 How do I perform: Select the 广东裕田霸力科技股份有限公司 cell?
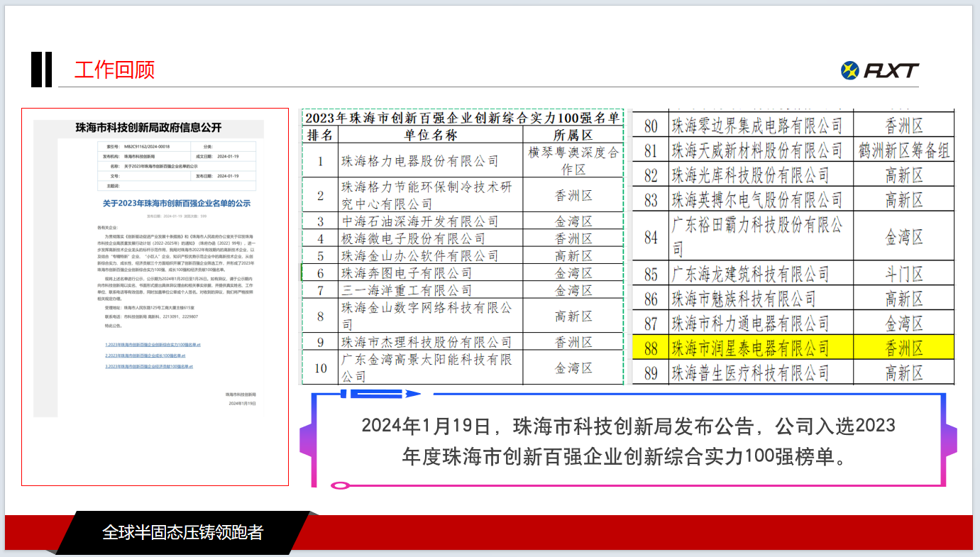tap(761, 236)
